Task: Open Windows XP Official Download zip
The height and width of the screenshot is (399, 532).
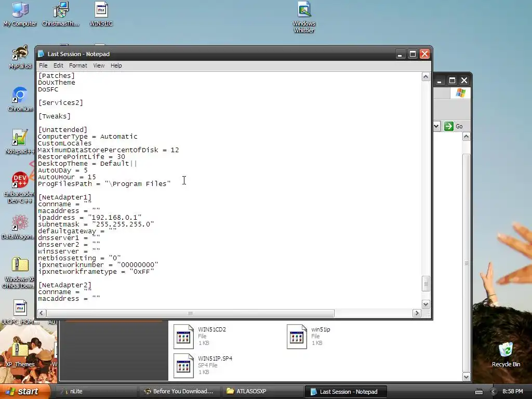Action: [x=19, y=273]
